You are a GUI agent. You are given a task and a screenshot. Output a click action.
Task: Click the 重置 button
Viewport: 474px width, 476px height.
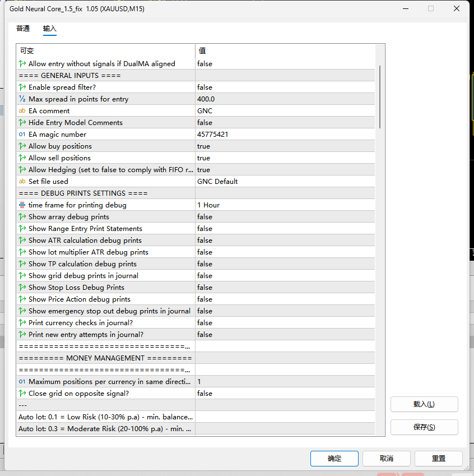(x=439, y=459)
